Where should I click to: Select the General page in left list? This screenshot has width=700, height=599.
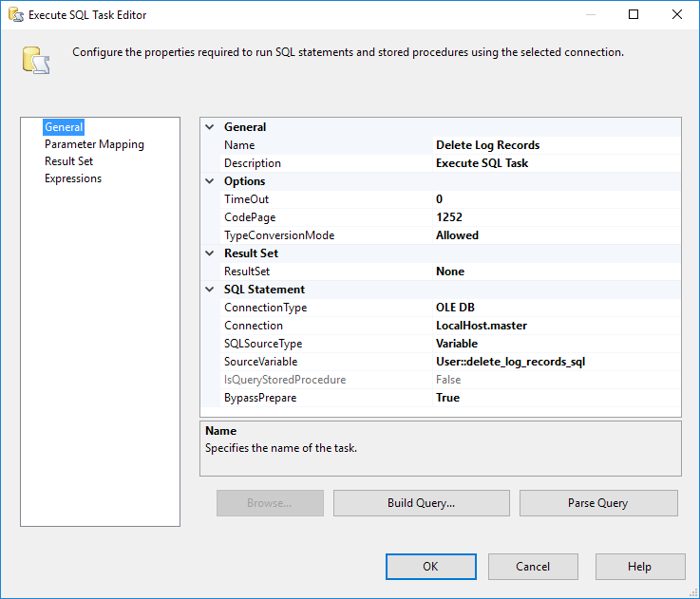[x=64, y=127]
